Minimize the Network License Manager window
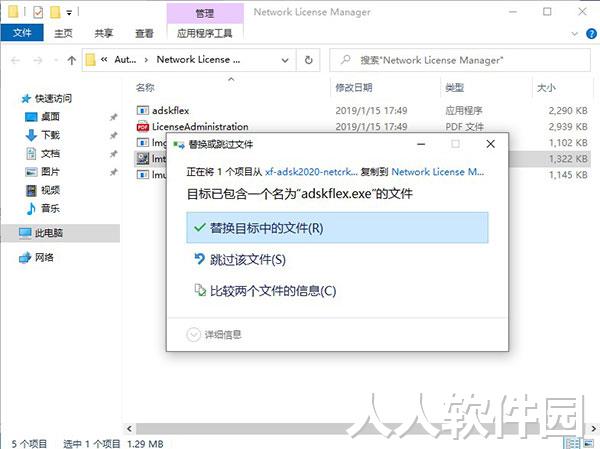 (x=512, y=12)
